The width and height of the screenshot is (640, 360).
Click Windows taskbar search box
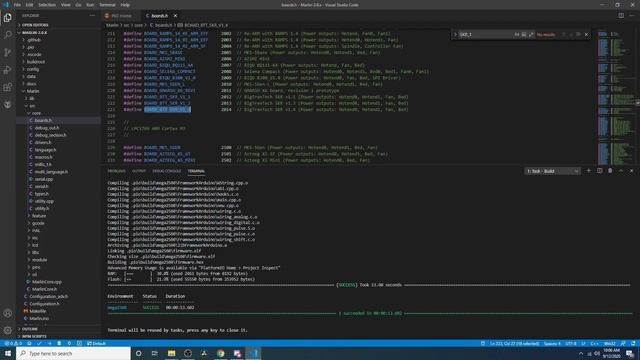pos(73,353)
